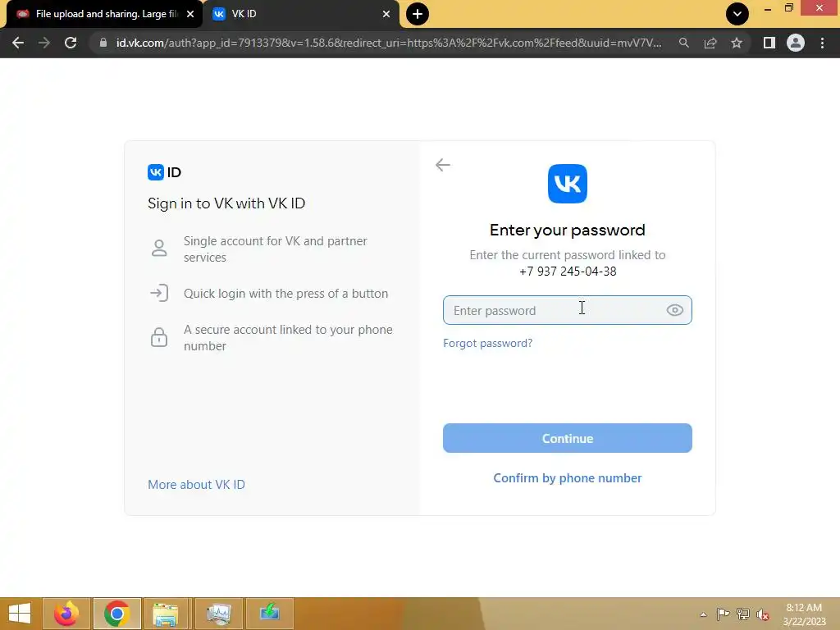840x630 pixels.
Task: Open the monitor app in taskbar
Action: [218, 614]
